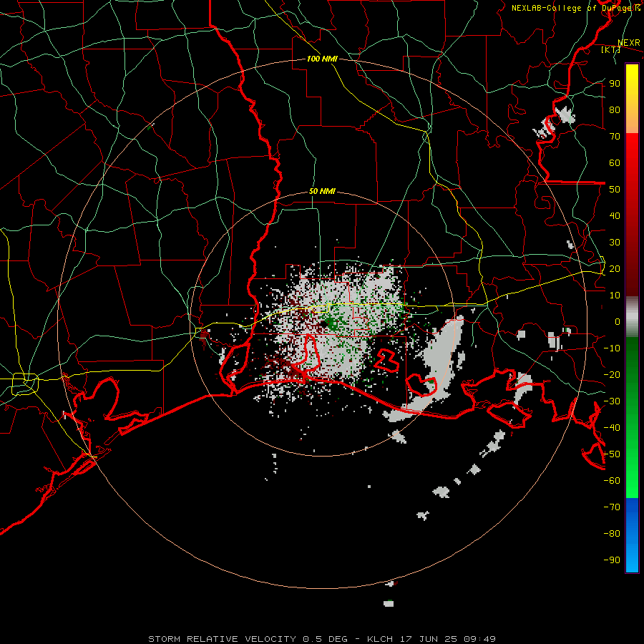This screenshot has height=644, width=644.
Task: Click the -60 value on velocity scale
Action: [612, 481]
